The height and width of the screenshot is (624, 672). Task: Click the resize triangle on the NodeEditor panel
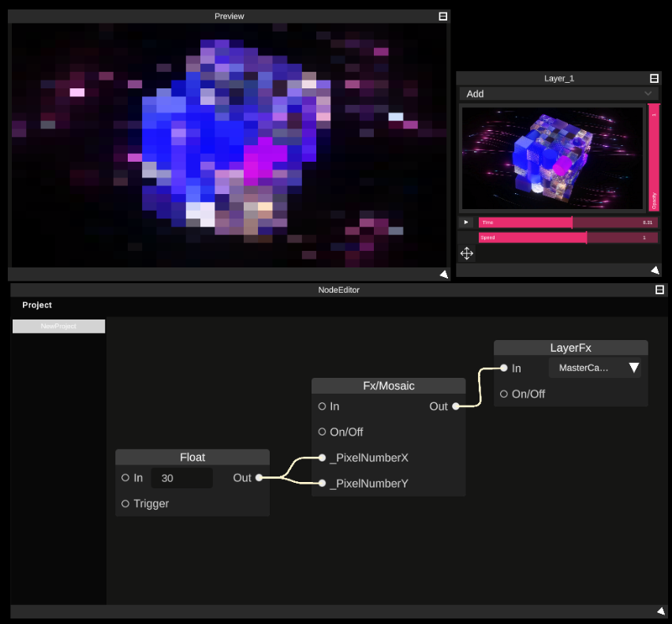point(659,611)
